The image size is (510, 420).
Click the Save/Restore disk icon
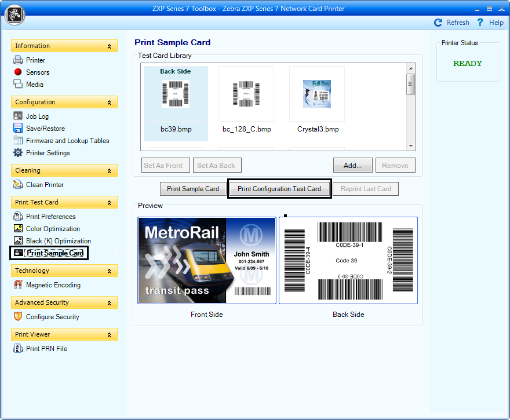[x=18, y=129]
